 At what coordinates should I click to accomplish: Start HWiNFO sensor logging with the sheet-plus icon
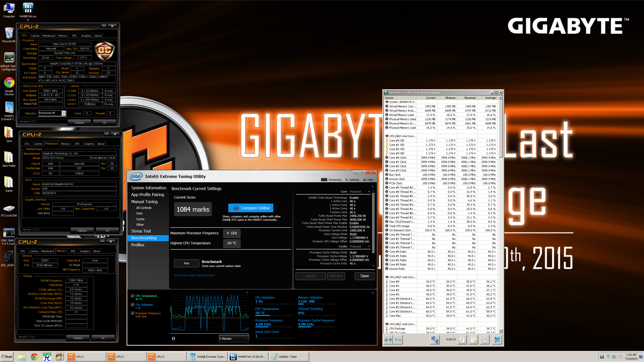click(x=473, y=340)
